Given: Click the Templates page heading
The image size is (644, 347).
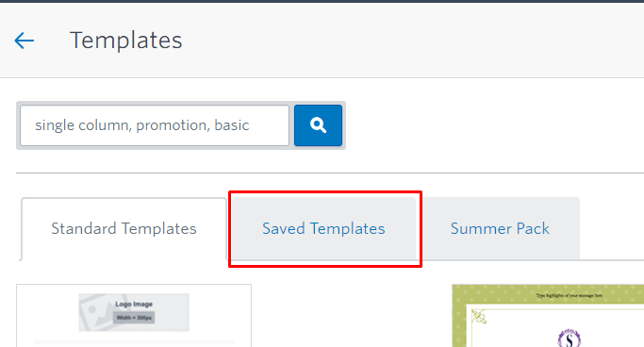Looking at the screenshot, I should pos(126,41).
